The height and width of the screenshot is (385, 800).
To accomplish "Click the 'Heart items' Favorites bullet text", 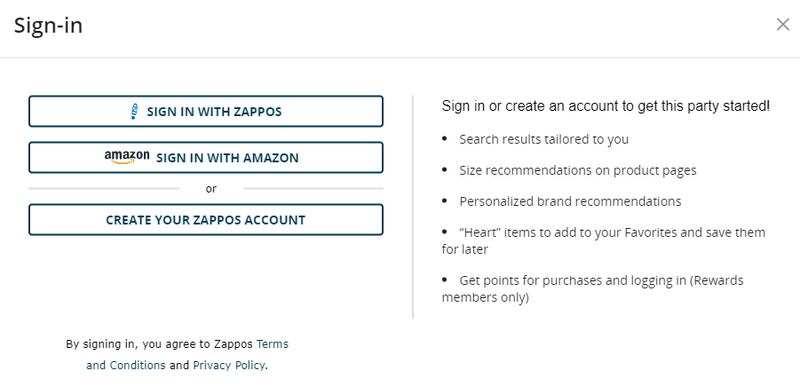I will point(604,241).
